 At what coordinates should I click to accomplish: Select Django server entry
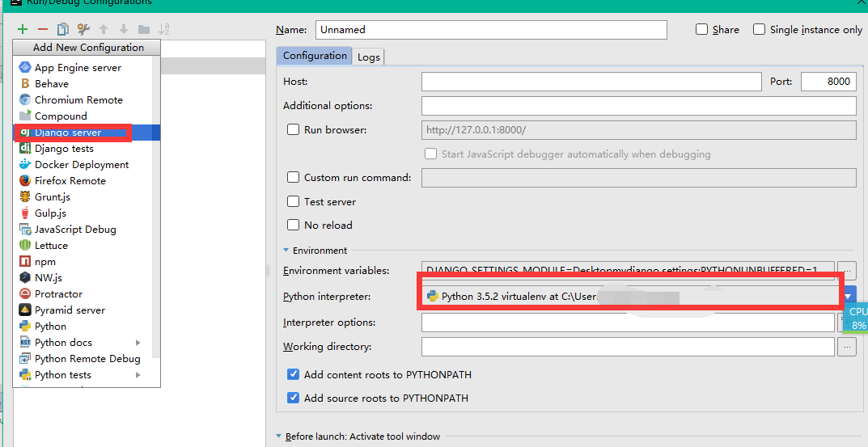pos(87,133)
